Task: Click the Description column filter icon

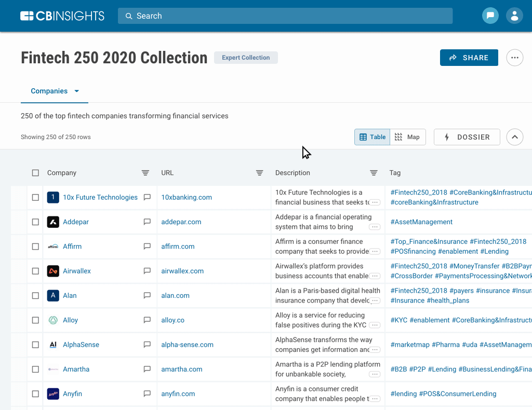Action: [374, 173]
